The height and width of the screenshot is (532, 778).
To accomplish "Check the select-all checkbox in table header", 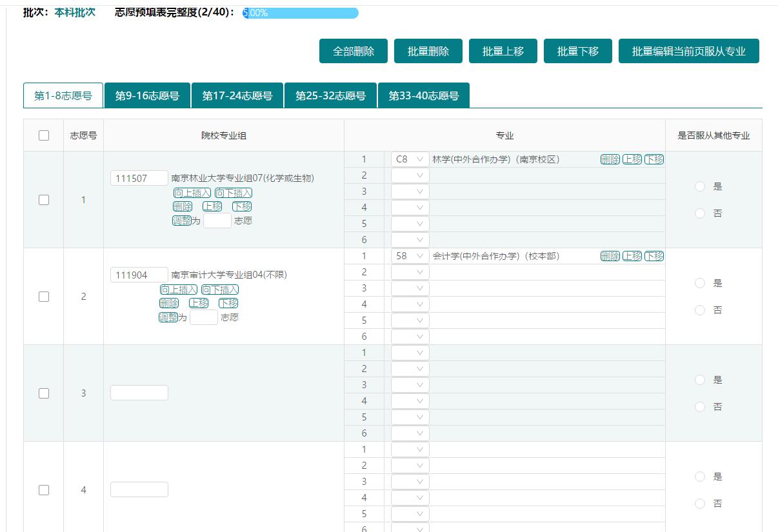I will click(x=44, y=135).
